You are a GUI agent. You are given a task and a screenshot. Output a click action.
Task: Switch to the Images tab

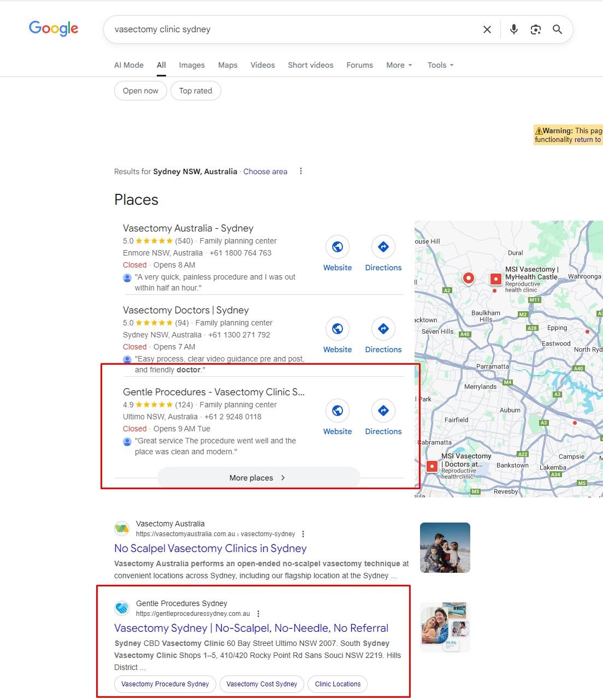[192, 65]
